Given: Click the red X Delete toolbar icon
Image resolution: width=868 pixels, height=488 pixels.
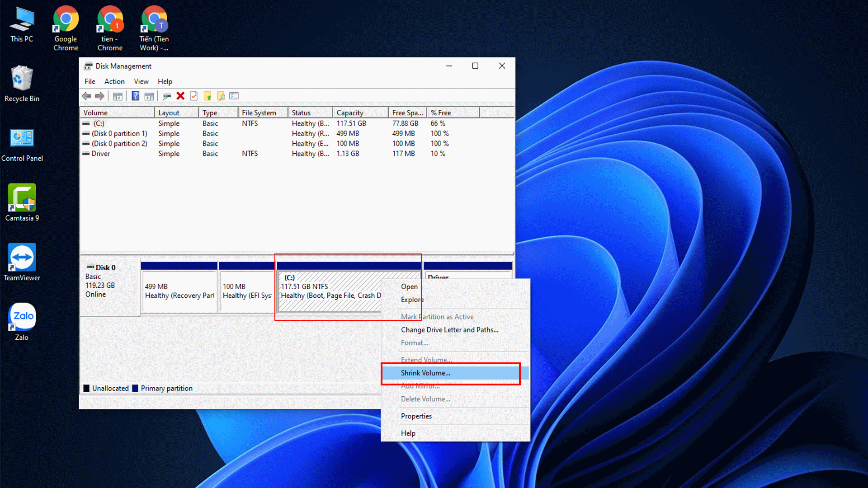Looking at the screenshot, I should [180, 96].
